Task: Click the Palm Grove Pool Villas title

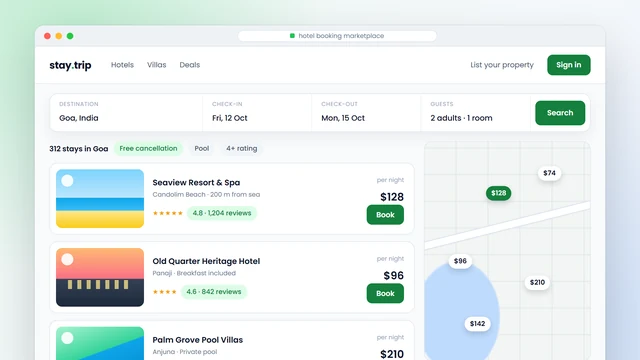Action: (198, 340)
